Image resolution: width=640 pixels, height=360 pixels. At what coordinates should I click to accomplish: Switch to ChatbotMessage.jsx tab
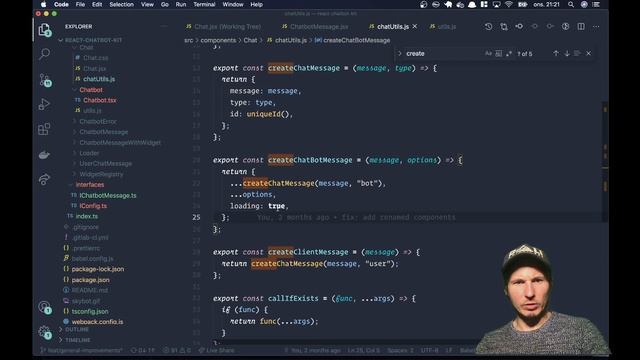coord(315,27)
